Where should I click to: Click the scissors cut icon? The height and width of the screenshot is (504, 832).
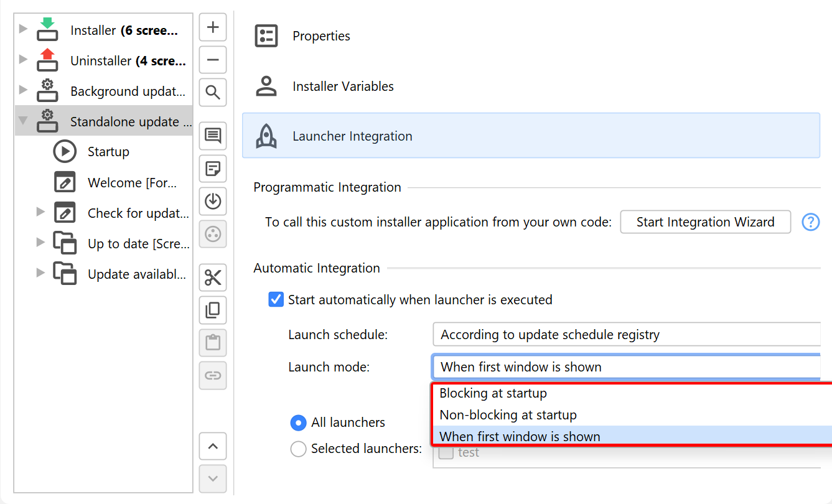[x=213, y=278]
